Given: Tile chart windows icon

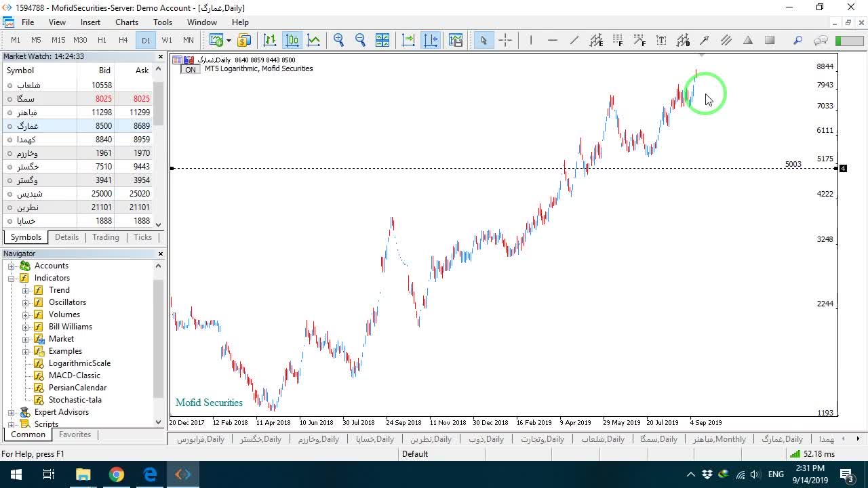Looking at the screenshot, I should 382,40.
